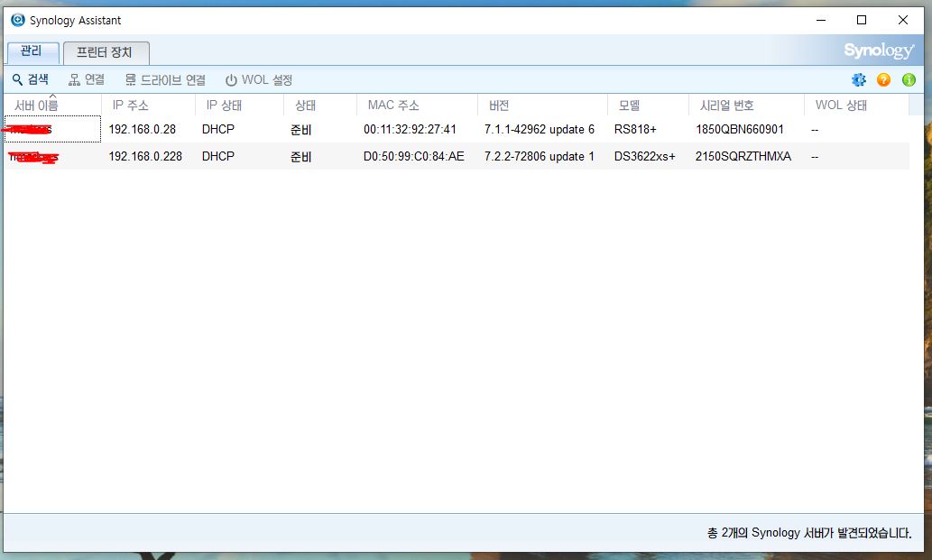This screenshot has height=560, width=932.
Task: Select server name cell in DS3622xs+ row
Action: coord(52,156)
